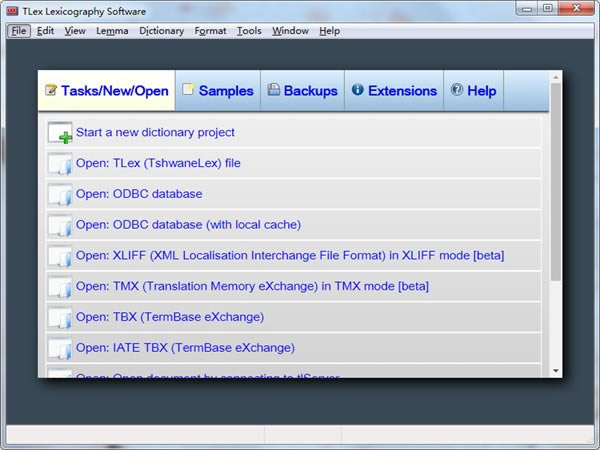Click Open: IATE TBX (TermBase eXchange) link
Viewport: 600px width, 450px height.
point(185,348)
